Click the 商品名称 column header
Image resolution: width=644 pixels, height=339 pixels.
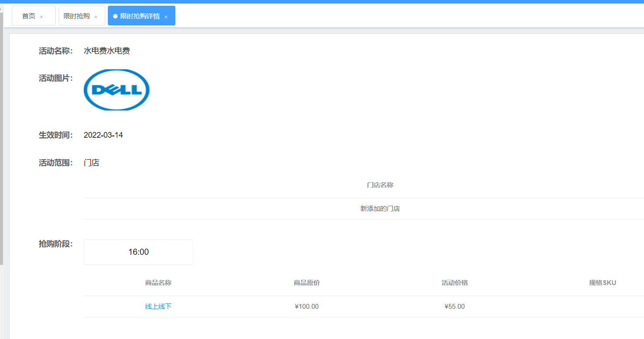click(158, 283)
